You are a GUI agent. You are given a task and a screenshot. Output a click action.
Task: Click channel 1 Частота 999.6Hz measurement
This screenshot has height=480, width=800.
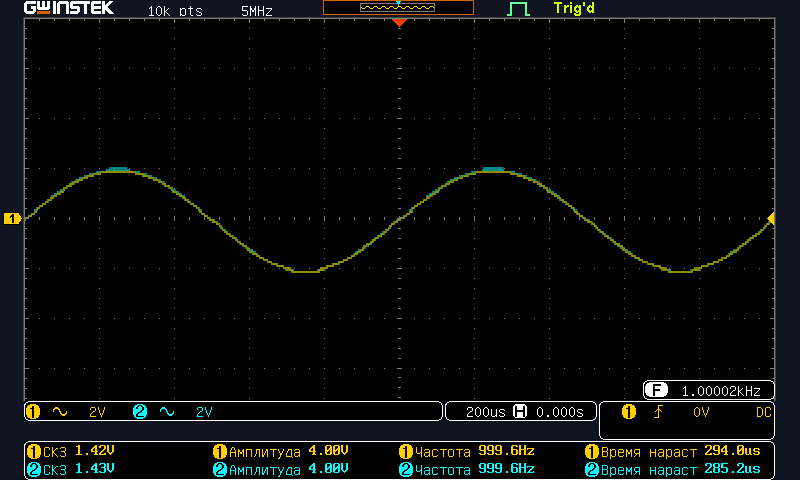tap(467, 451)
